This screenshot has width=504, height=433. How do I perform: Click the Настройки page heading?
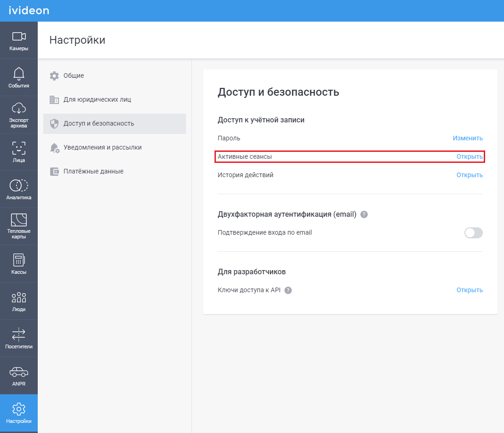[77, 40]
